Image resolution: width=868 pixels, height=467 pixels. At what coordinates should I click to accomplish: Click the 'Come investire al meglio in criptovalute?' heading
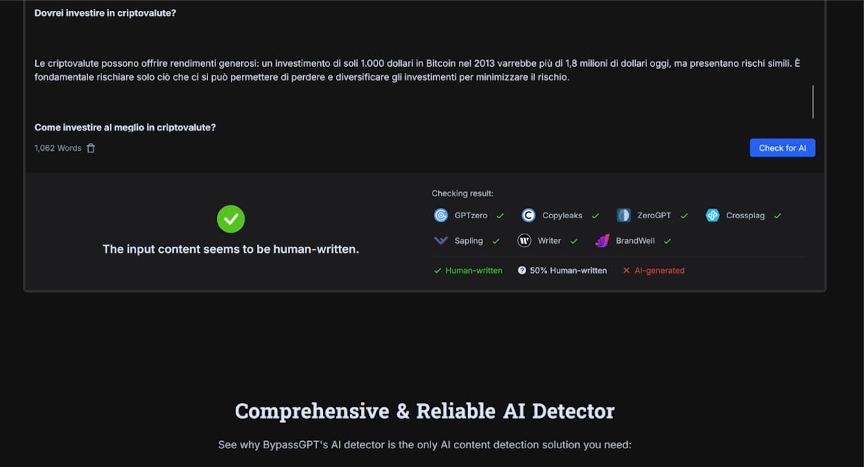[x=125, y=127]
